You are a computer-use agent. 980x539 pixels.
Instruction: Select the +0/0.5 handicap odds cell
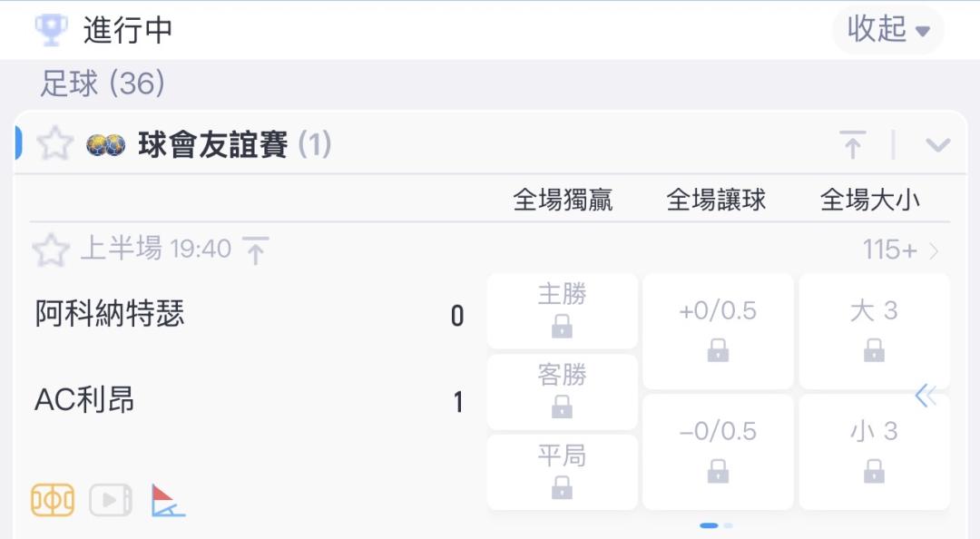click(718, 331)
